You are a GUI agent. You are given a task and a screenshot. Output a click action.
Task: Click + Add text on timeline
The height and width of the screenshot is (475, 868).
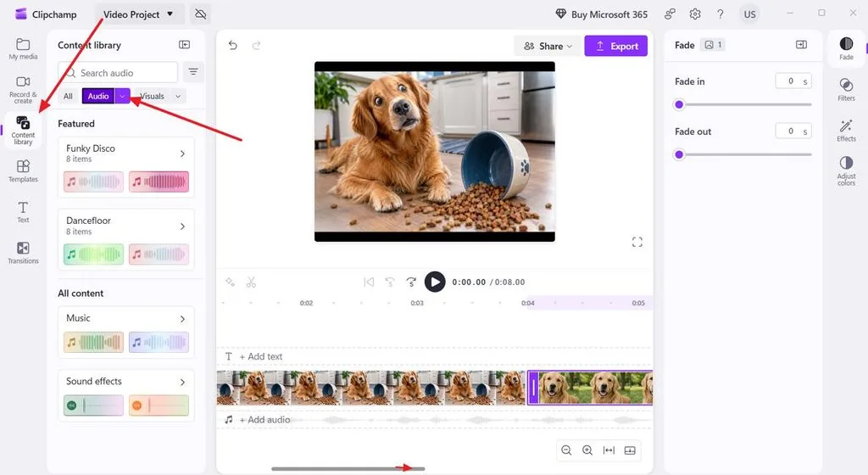click(x=261, y=356)
